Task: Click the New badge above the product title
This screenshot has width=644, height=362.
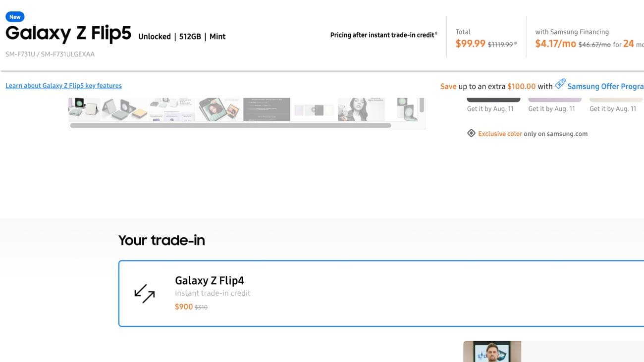Action: tap(14, 16)
